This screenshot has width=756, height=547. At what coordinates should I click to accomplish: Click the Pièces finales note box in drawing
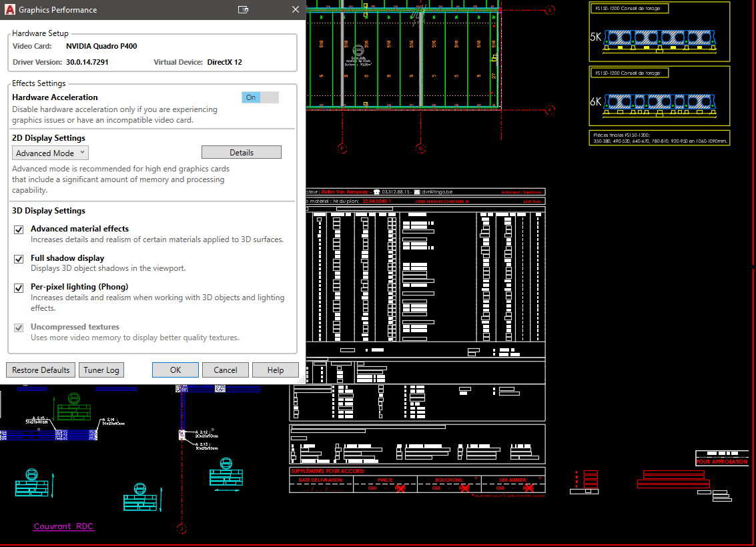tap(659, 138)
